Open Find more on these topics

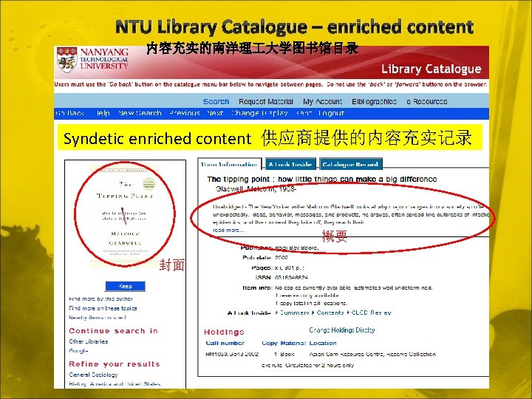[103, 308]
